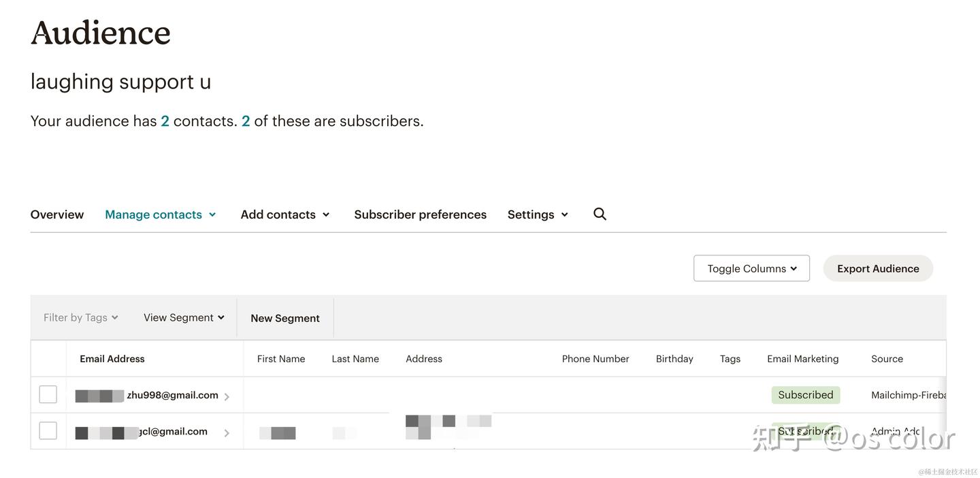The image size is (980, 478).
Task: Open Filter by Tags dropdown
Action: click(x=80, y=317)
